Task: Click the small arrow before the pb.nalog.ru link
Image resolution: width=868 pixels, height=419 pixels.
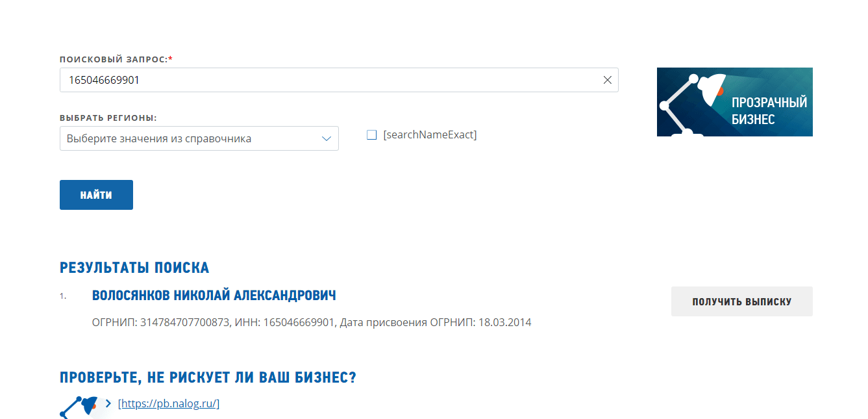Action: (x=108, y=403)
